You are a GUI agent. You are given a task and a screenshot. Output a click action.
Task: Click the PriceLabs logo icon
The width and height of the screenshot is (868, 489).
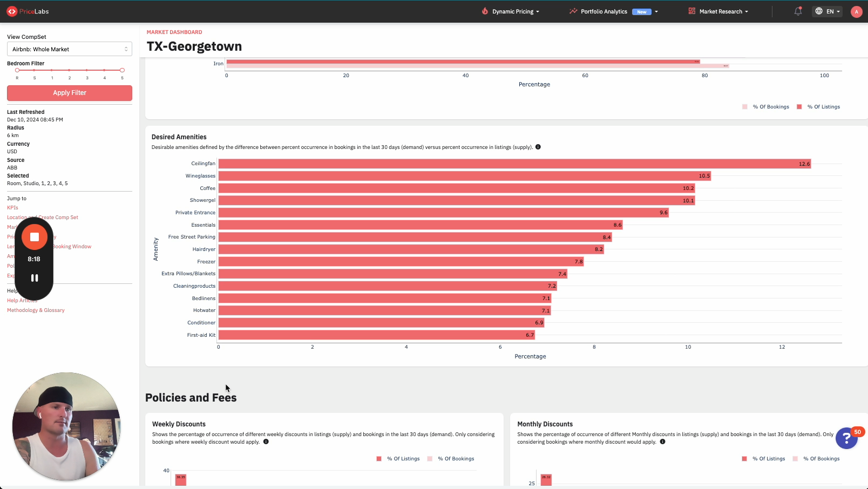(x=12, y=11)
